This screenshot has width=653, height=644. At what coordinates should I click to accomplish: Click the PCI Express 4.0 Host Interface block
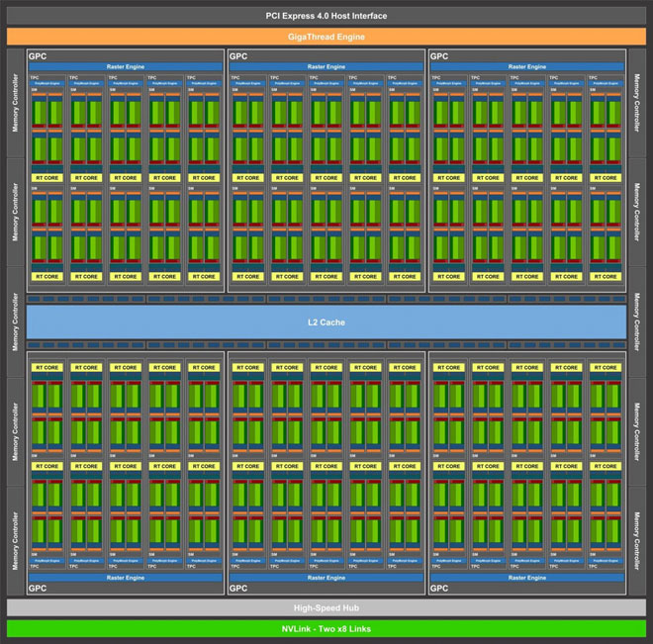pos(326,16)
